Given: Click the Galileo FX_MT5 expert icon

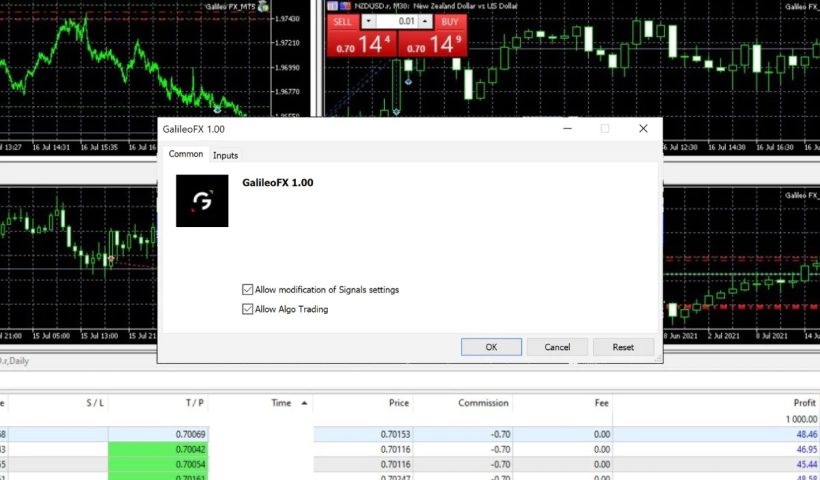Looking at the screenshot, I should click(x=264, y=7).
